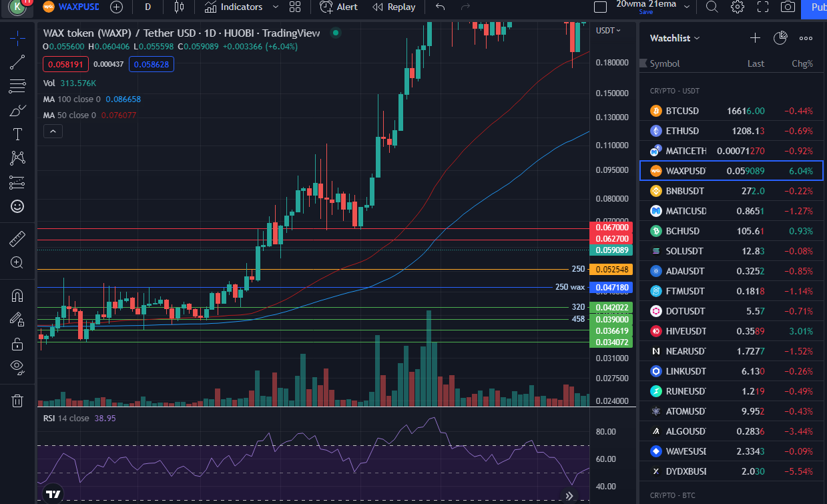Open the emoji icons tool
This screenshot has width=827, height=504.
click(x=17, y=206)
